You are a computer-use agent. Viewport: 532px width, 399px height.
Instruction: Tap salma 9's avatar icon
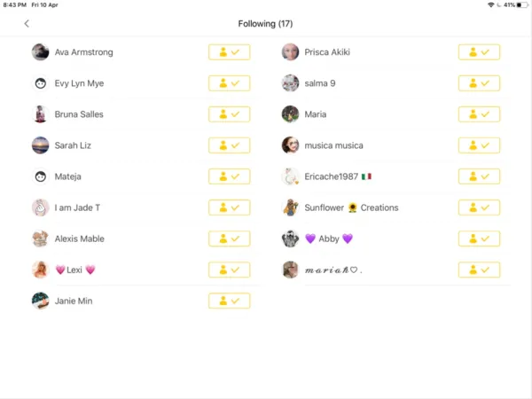(291, 83)
